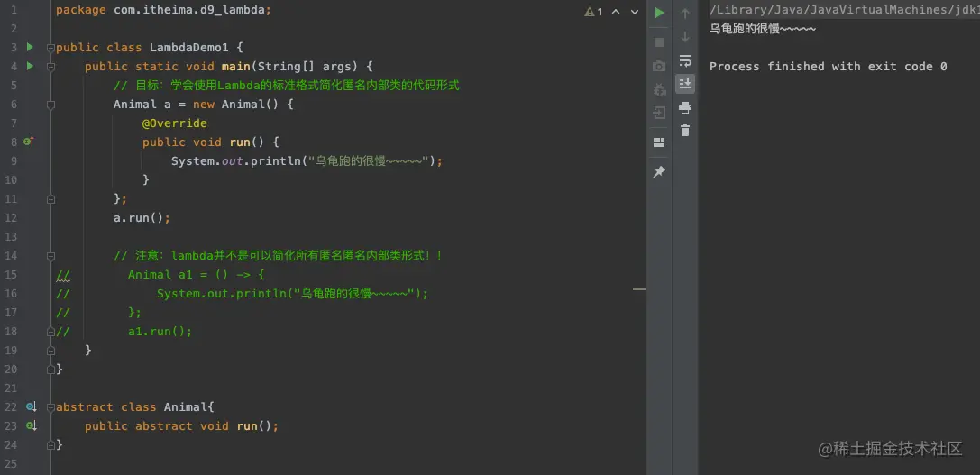Click line number 13 in the editor gutter
Viewport: 980px width, 475px height.
point(11,236)
